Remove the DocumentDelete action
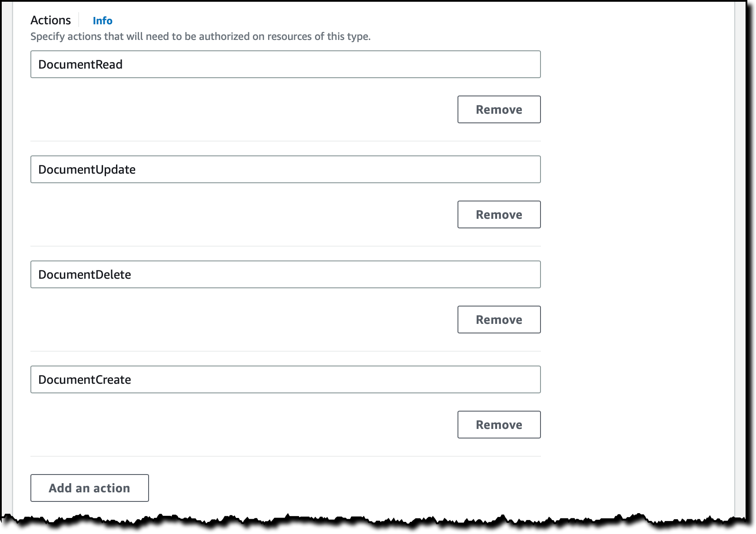 (499, 320)
